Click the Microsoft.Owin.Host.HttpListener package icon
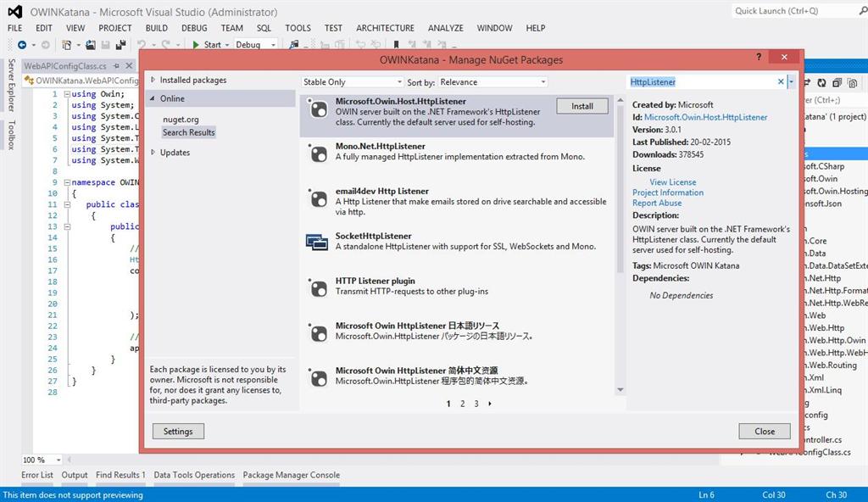This screenshot has height=502, width=868. point(319,109)
